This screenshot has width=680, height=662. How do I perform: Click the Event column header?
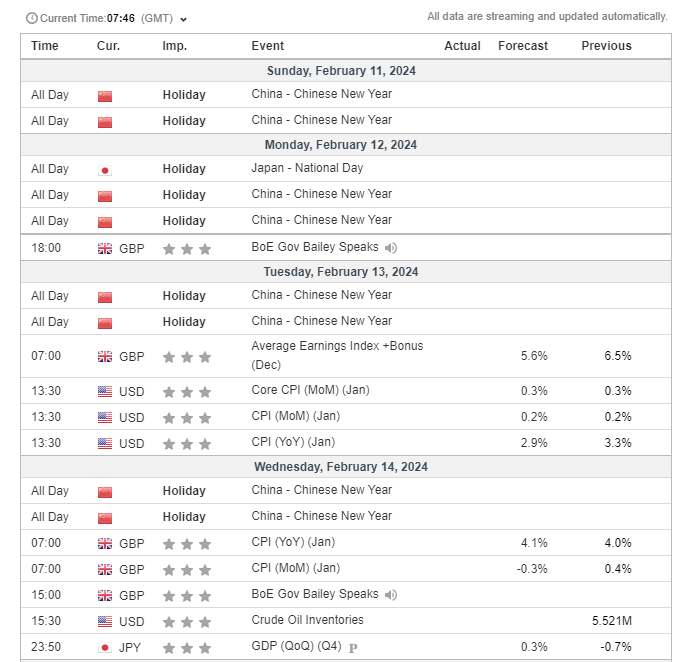(268, 46)
